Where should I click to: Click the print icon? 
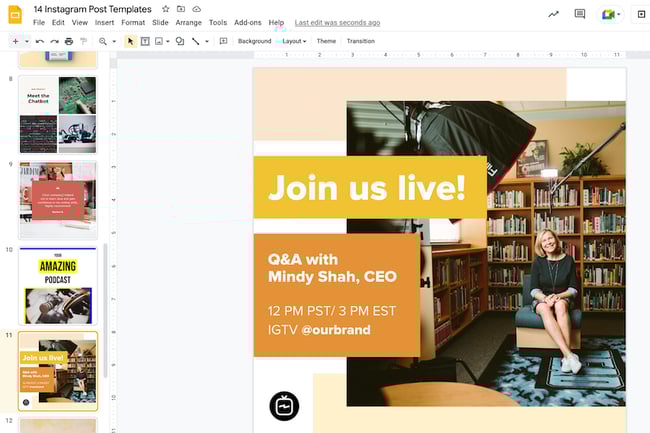68,41
